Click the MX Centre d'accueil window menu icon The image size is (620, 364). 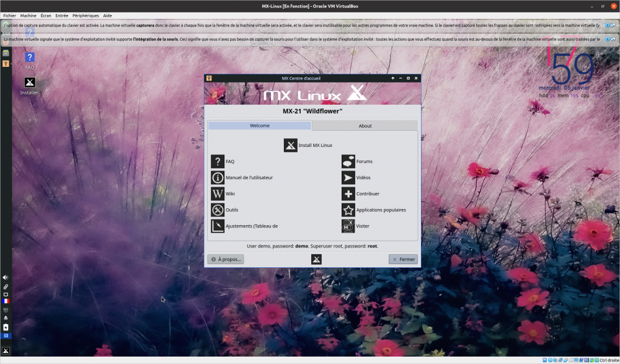(x=209, y=78)
